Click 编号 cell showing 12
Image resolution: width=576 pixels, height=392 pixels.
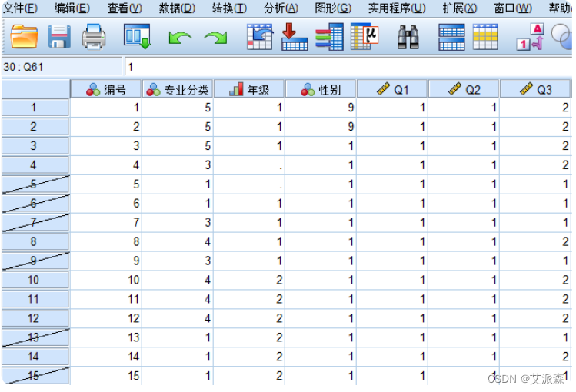click(106, 318)
